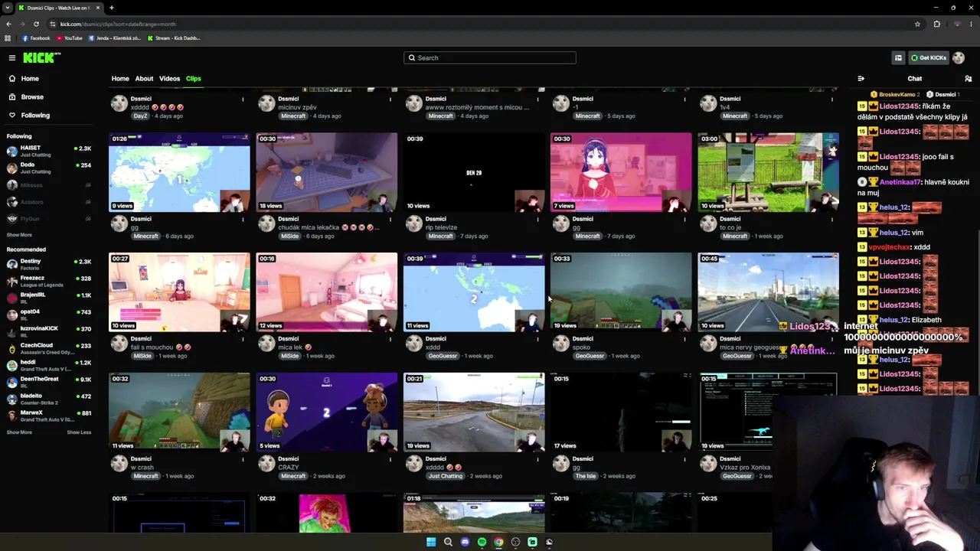Open the Chrome apps grid in bookmarks bar

[8, 37]
